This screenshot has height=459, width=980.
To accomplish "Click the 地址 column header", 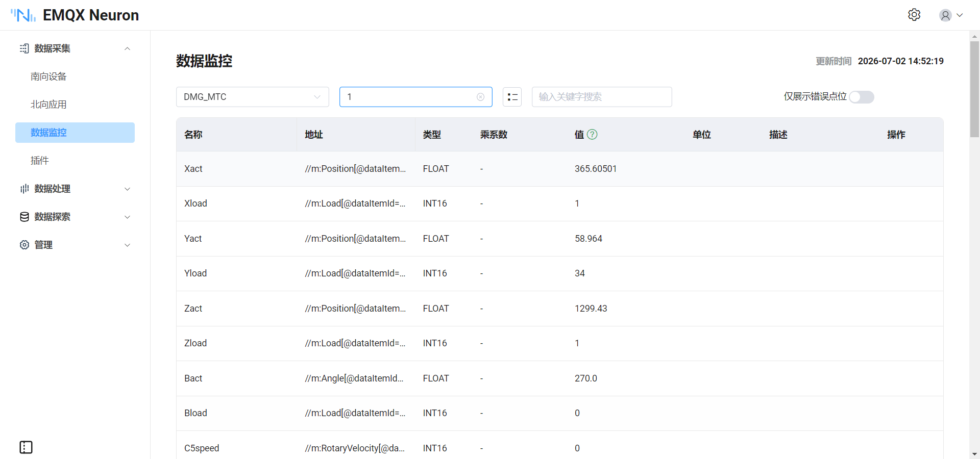I will pyautogui.click(x=314, y=135).
